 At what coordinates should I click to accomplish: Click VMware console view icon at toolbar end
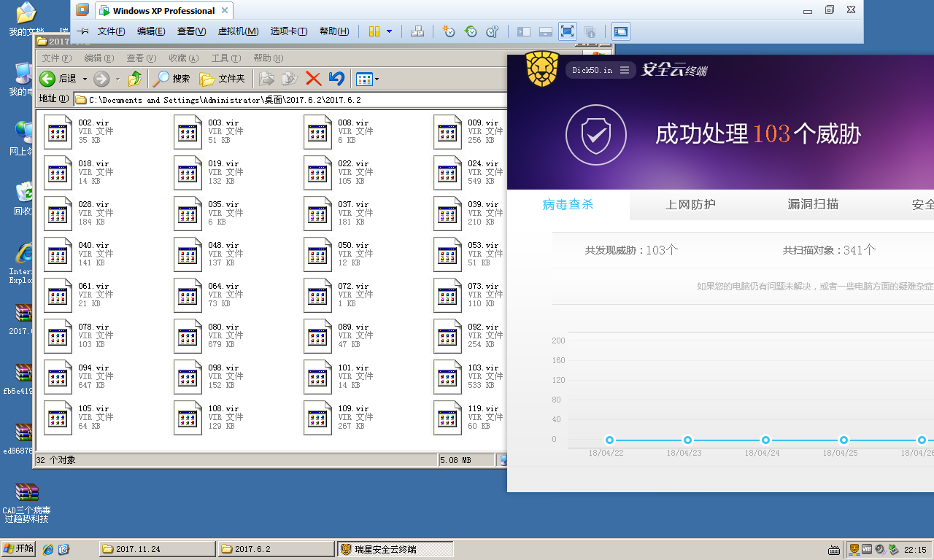tap(621, 31)
